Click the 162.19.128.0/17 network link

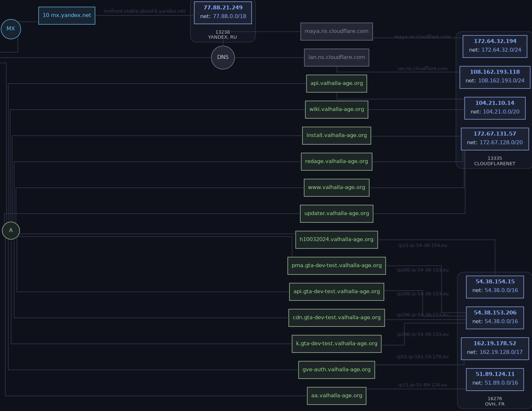(x=501, y=352)
